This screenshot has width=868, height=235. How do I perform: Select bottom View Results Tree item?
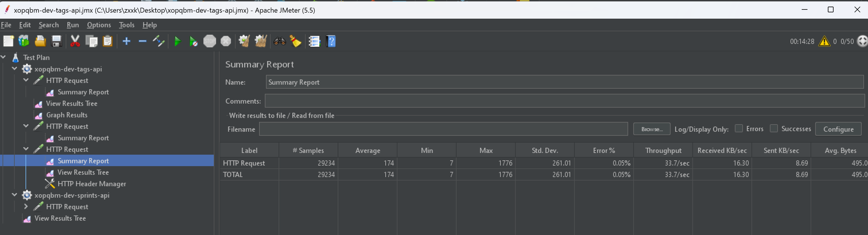pyautogui.click(x=60, y=218)
